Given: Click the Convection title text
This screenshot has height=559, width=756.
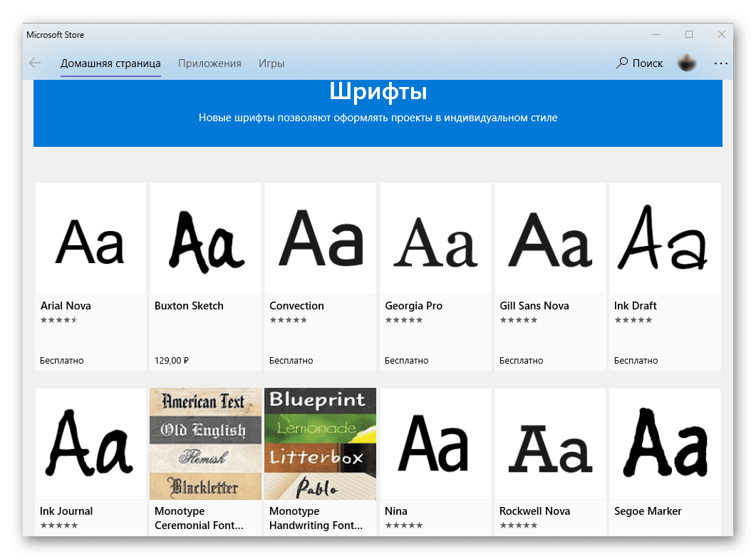Looking at the screenshot, I should (x=296, y=306).
